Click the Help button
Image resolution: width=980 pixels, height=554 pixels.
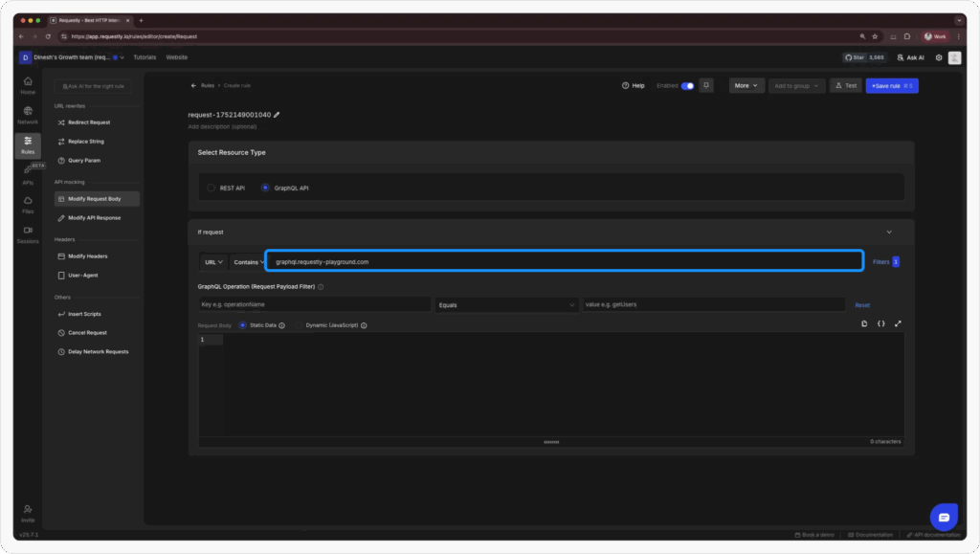[634, 85]
